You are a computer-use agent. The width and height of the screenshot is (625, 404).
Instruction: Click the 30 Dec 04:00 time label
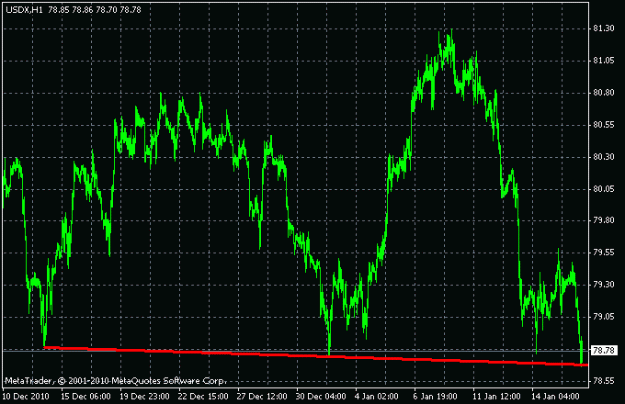(321, 396)
